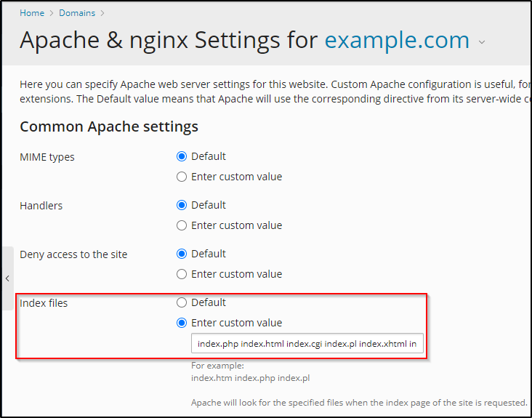532x418 pixels.
Task: Click the example.com domain name in the title
Action: coord(397,40)
